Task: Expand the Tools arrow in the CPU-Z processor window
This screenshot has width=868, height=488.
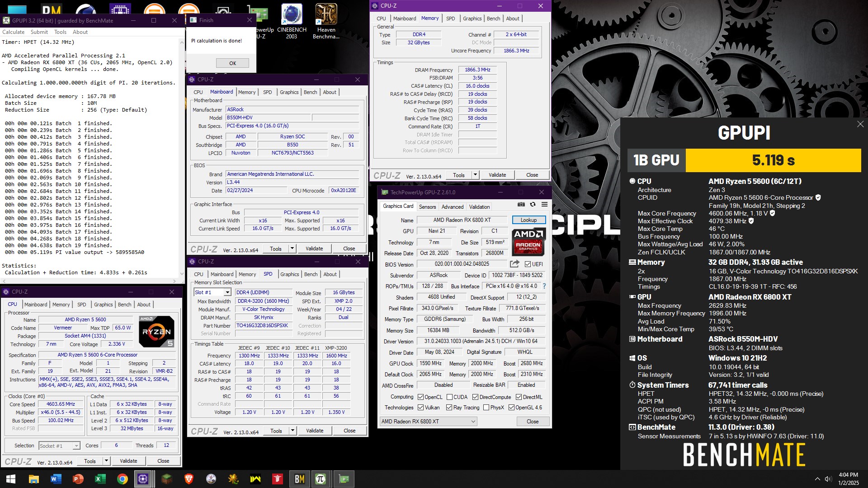Action: [106, 461]
